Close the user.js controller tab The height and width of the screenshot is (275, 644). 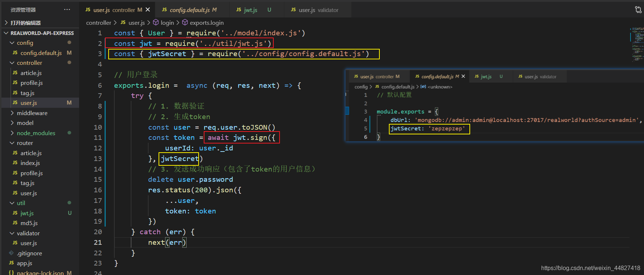[x=148, y=10]
